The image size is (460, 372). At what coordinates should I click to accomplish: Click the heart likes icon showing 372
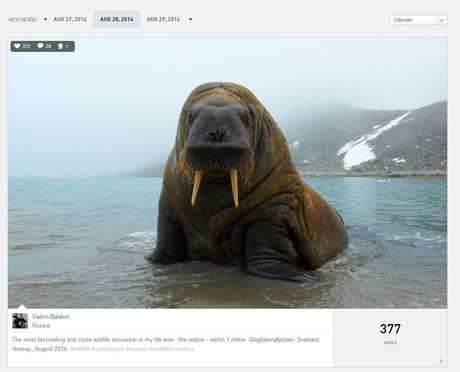17,46
